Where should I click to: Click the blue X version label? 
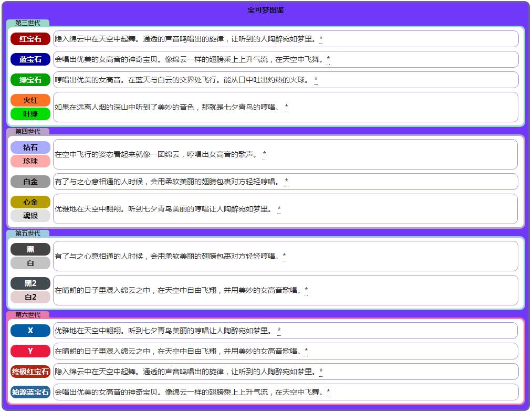pos(30,331)
